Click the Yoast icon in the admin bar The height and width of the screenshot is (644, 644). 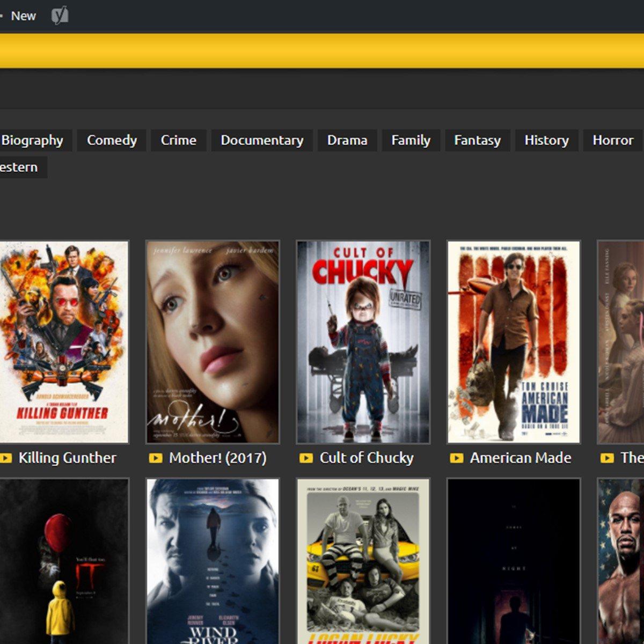point(60,16)
